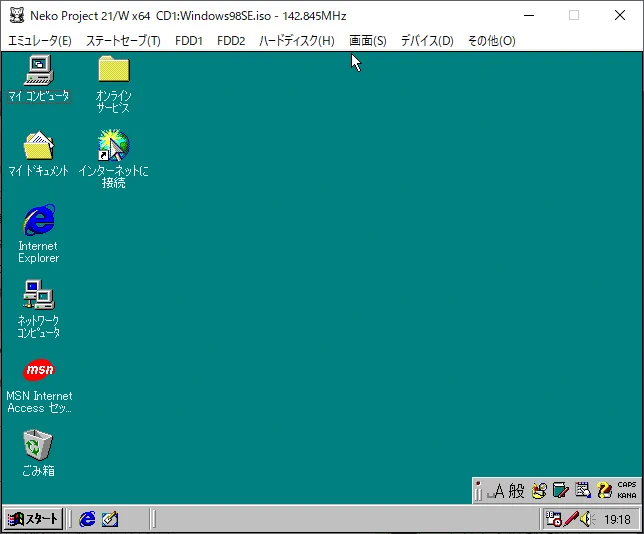Open the IME properties icon
This screenshot has width=644, height=534.
[583, 490]
